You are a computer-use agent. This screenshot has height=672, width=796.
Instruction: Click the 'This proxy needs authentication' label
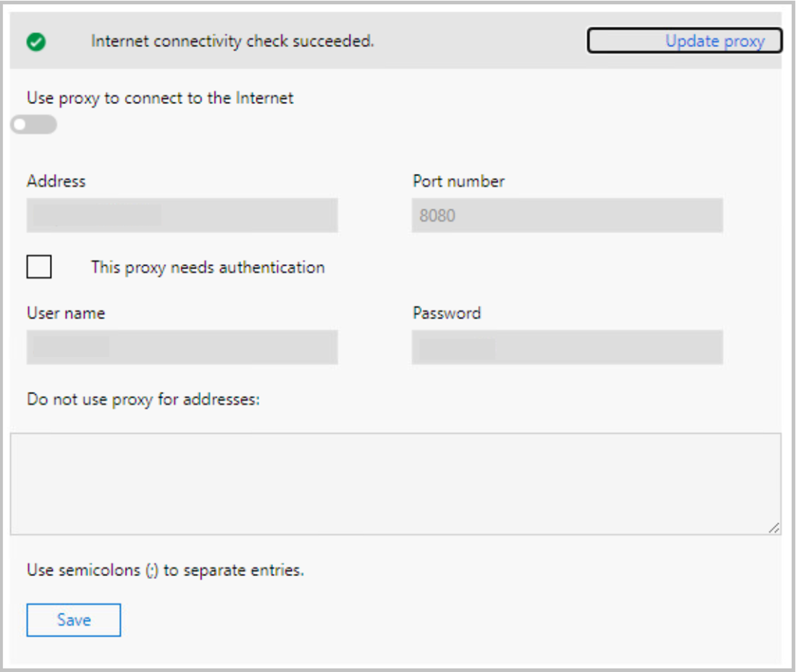(x=208, y=267)
